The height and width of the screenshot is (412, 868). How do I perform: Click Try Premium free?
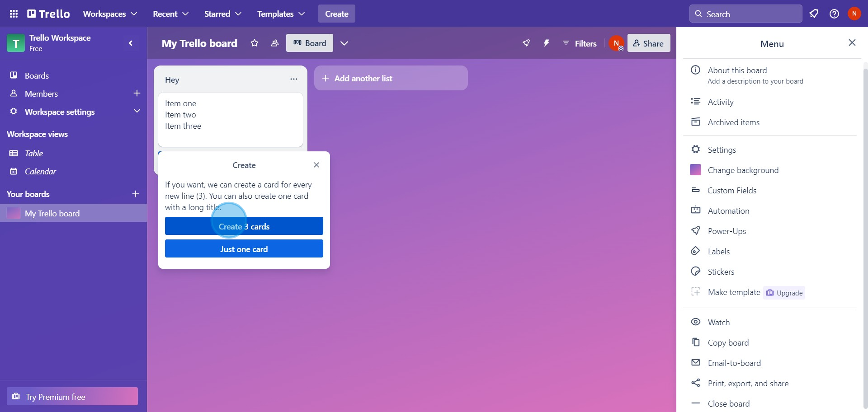pos(72,396)
